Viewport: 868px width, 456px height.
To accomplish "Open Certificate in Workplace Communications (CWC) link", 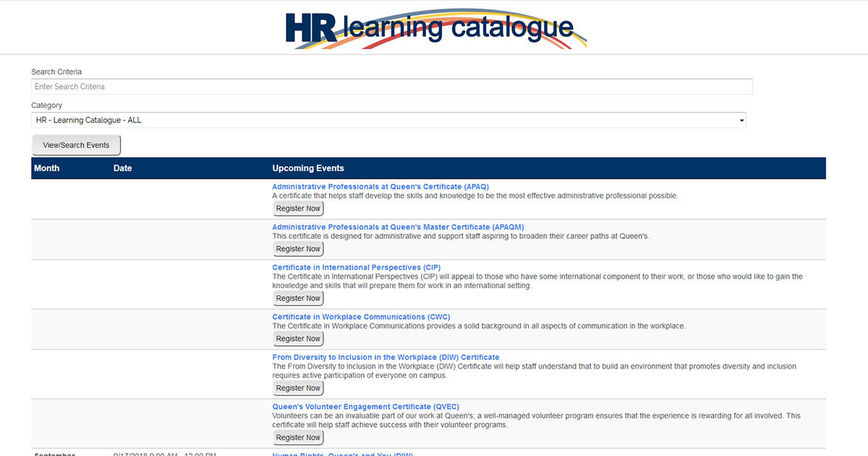I will tap(359, 317).
